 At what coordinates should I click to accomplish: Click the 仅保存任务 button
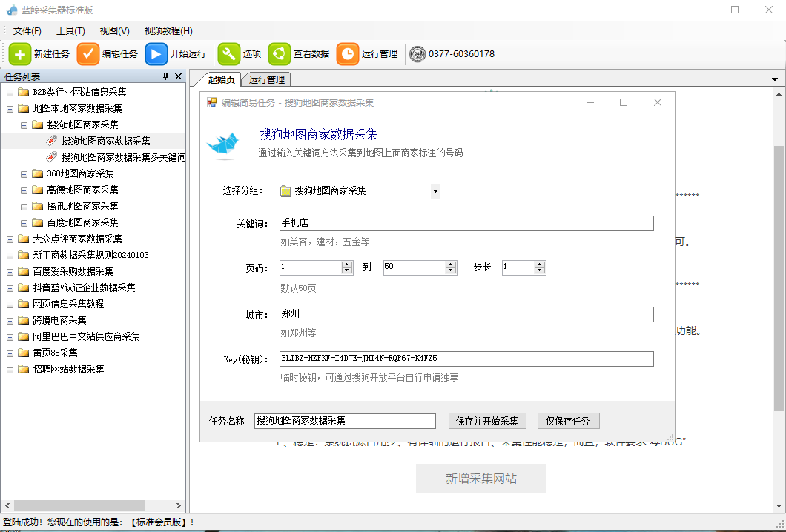[569, 421]
